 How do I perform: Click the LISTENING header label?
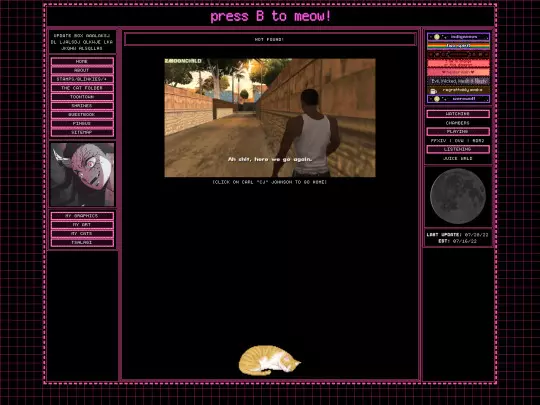pos(458,149)
